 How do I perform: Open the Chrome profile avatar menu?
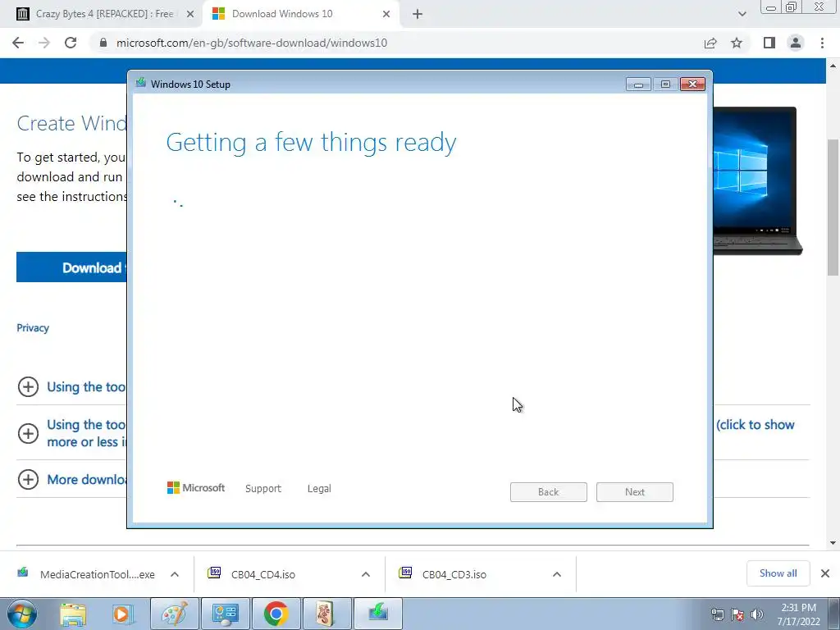[x=796, y=43]
